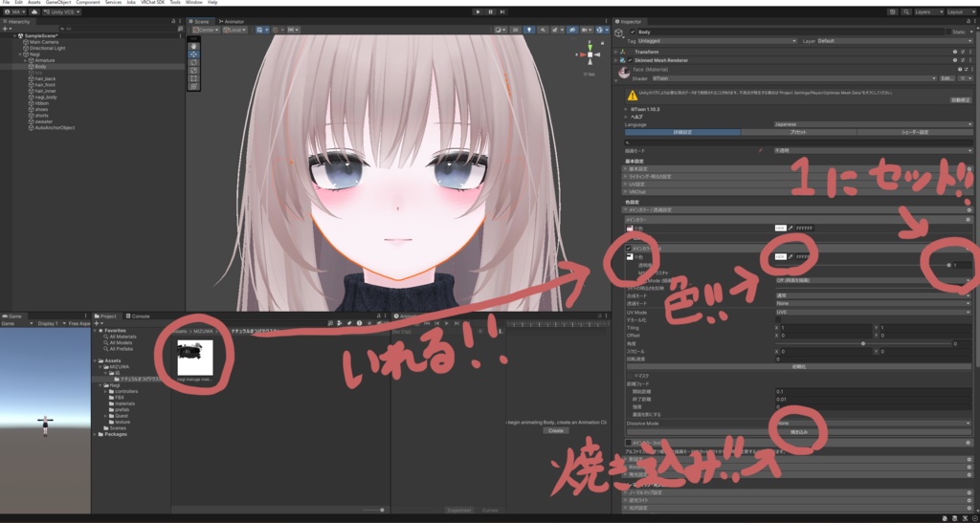Click the 焼き込み bake button
Viewport: 980px width, 523px height.
(799, 431)
